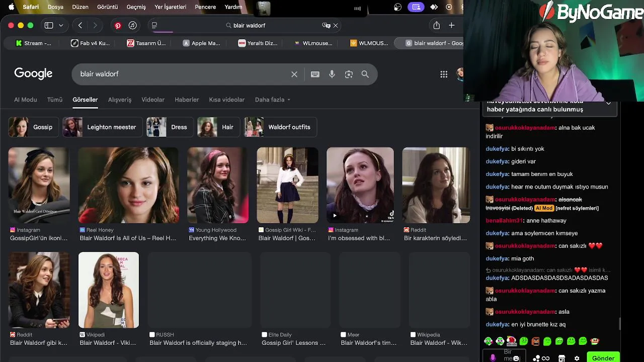Filter images by Waldorf outfits chip
Screen dimensions: 644x362
(x=280, y=127)
